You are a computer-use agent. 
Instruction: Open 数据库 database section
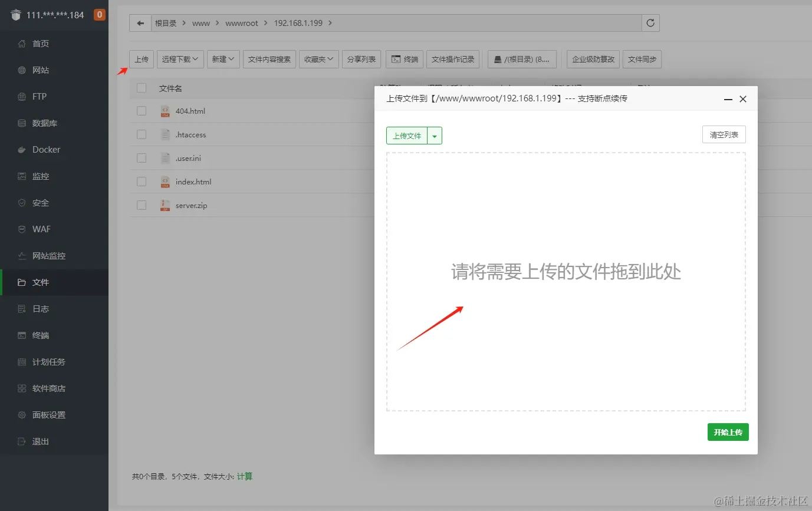coord(54,123)
